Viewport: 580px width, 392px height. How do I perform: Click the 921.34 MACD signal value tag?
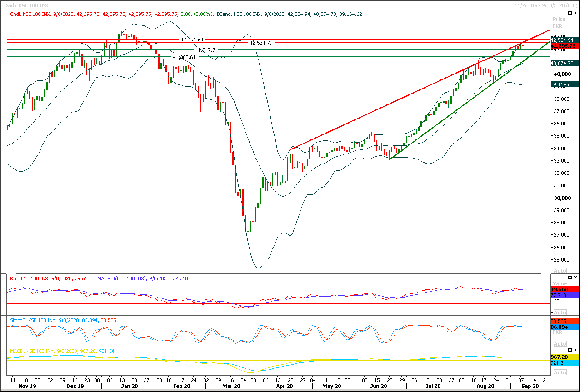click(564, 363)
